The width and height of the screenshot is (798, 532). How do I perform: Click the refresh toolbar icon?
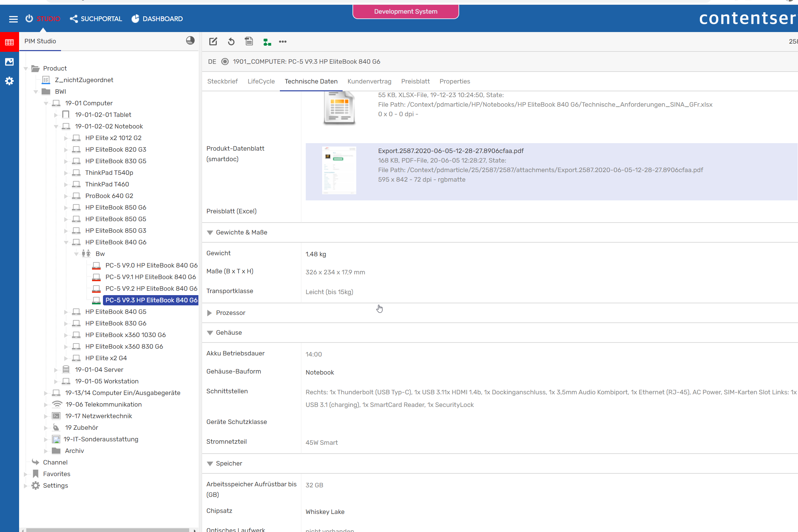click(x=231, y=42)
